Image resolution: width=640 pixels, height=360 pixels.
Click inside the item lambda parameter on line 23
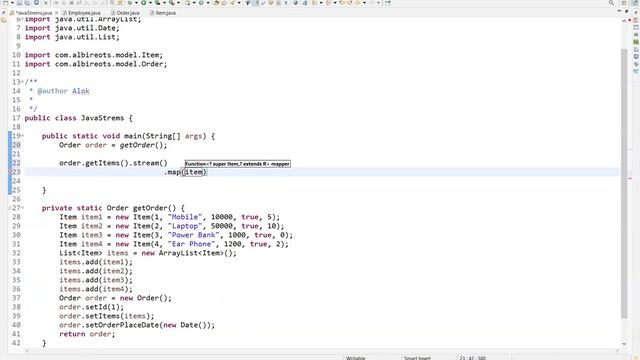pos(194,172)
